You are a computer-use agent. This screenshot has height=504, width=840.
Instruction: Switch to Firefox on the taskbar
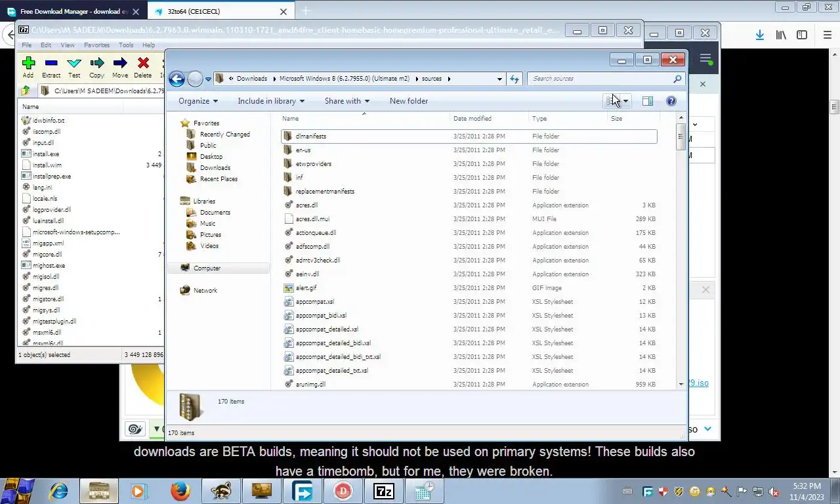180,491
